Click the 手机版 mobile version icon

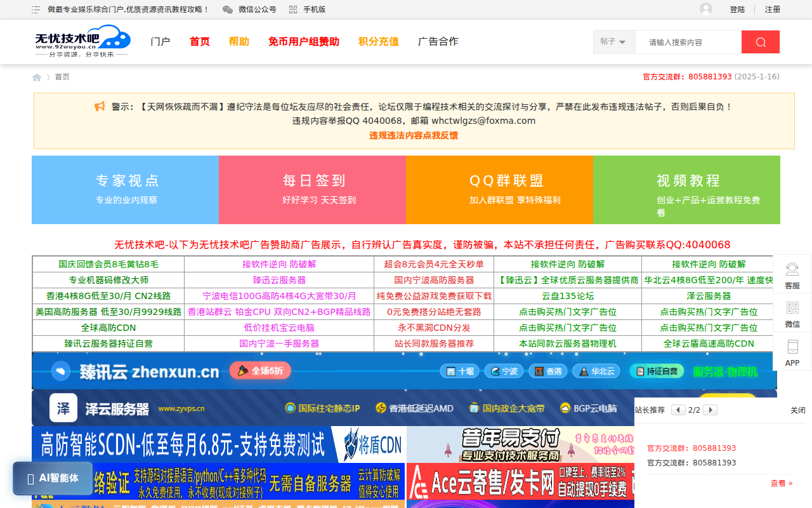pos(292,9)
